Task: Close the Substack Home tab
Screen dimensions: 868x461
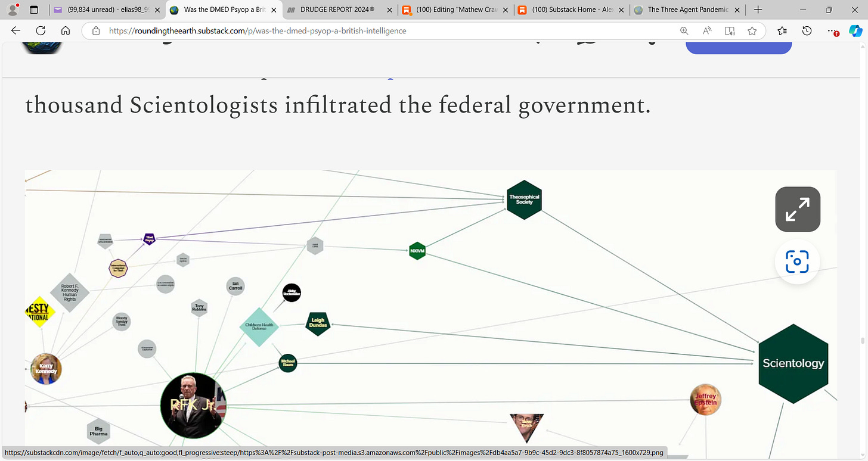Action: point(621,10)
